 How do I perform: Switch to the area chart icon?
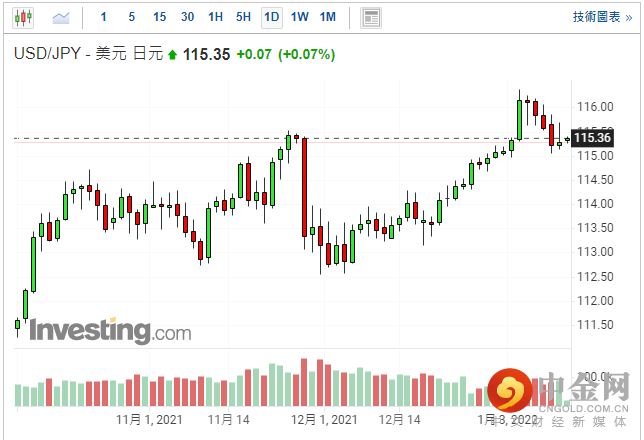click(61, 18)
